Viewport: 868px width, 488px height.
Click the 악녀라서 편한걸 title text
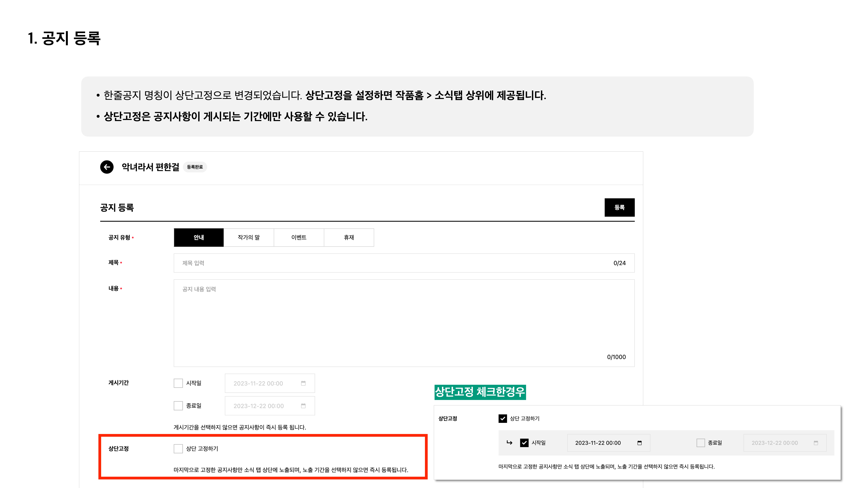click(151, 167)
